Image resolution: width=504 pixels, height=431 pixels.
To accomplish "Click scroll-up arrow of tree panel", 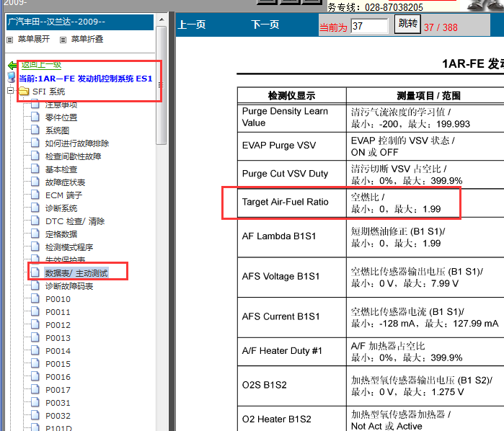I will click(162, 19).
